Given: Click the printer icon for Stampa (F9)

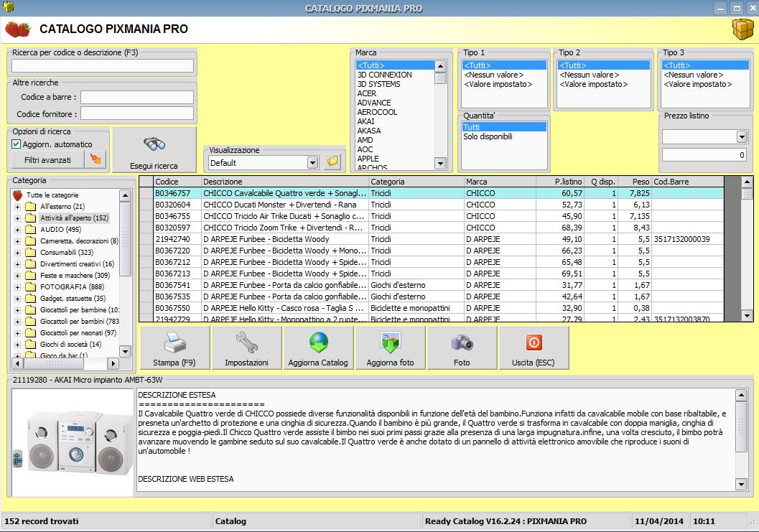Looking at the screenshot, I should pos(174,343).
